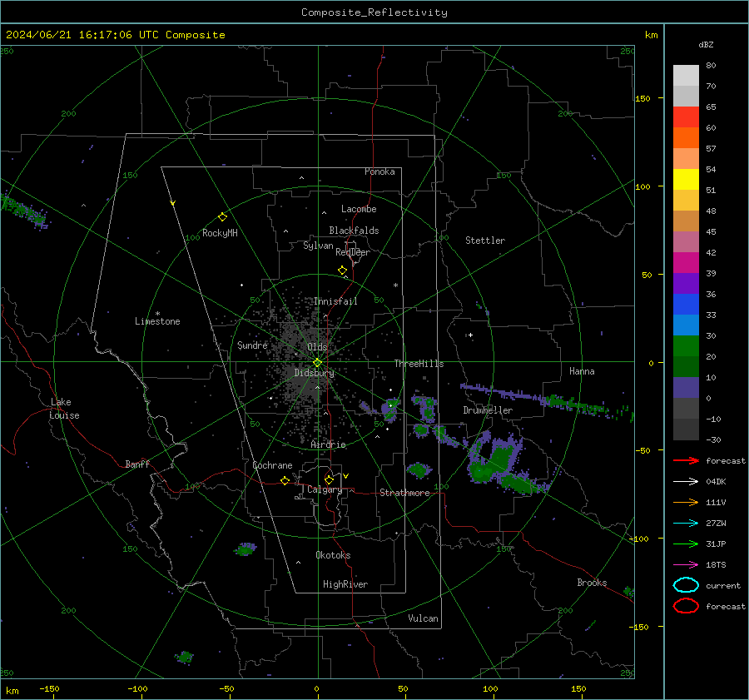Click the Sundre town label
Screen dimensions: 749x700
point(252,345)
